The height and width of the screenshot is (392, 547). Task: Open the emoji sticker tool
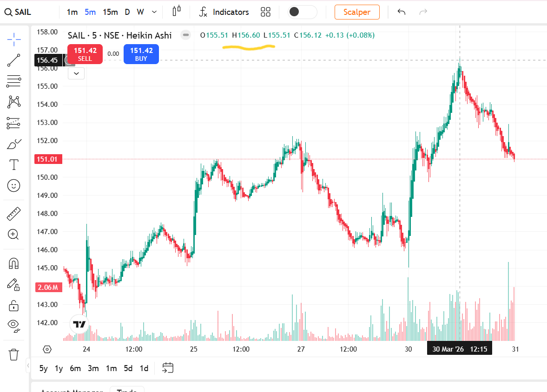[14, 185]
